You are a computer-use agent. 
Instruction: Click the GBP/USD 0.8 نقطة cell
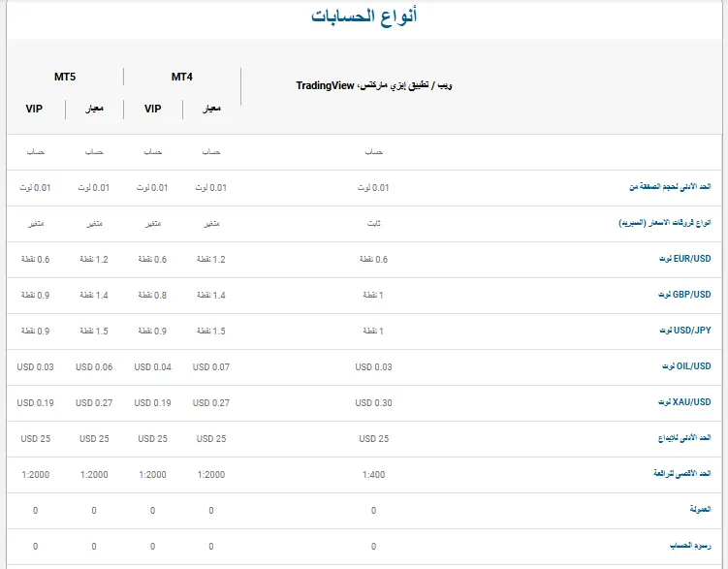[152, 296]
